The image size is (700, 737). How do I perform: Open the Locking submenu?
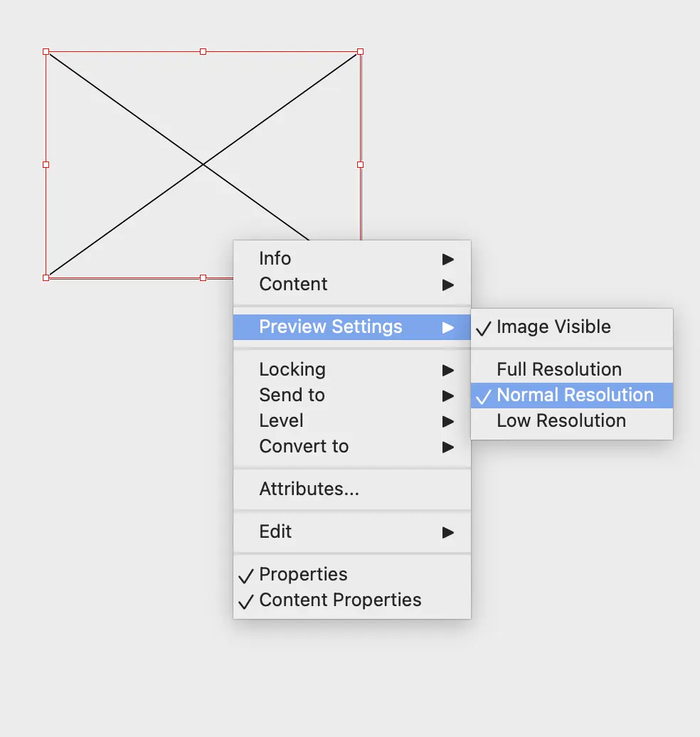pyautogui.click(x=352, y=370)
